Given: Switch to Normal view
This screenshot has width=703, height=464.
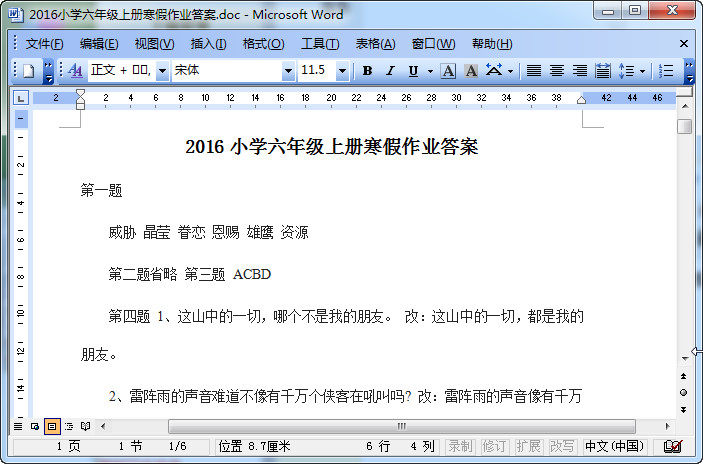Looking at the screenshot, I should point(18,426).
